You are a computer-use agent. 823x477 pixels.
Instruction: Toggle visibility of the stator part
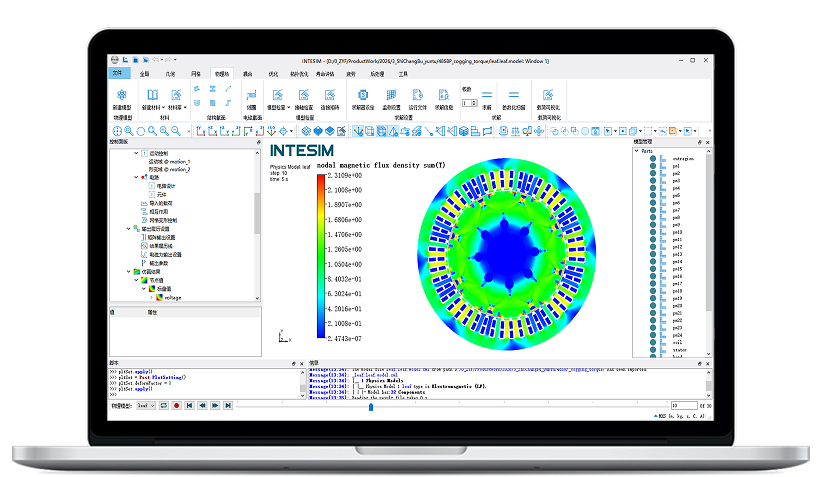coord(651,351)
